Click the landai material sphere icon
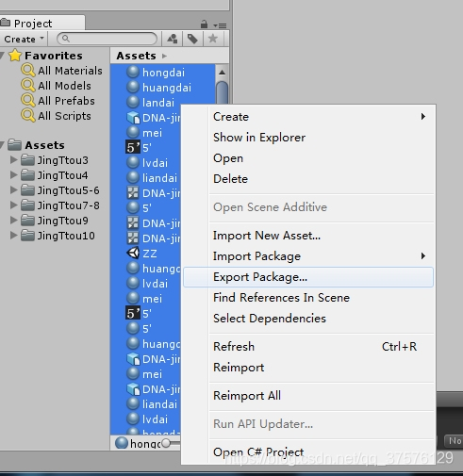The image size is (463, 476). tap(133, 102)
